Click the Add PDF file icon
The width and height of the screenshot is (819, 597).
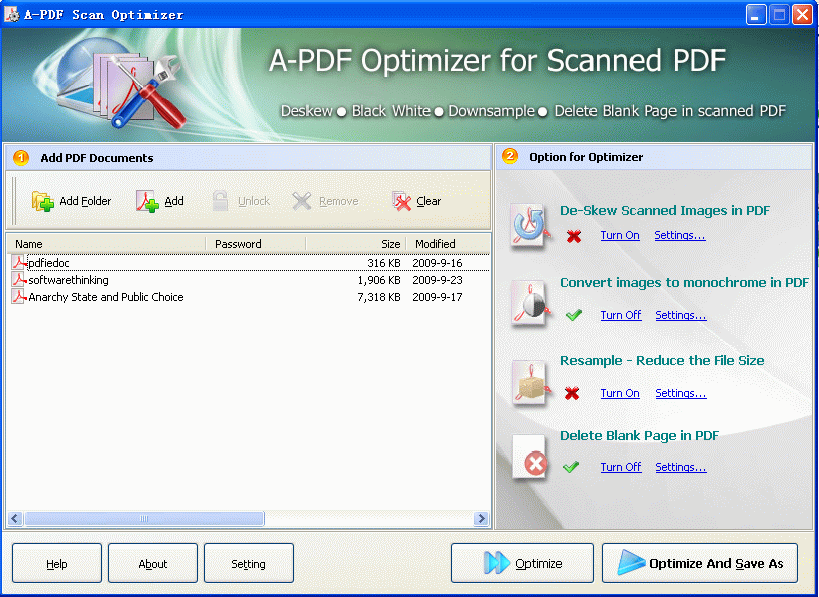coord(148,201)
